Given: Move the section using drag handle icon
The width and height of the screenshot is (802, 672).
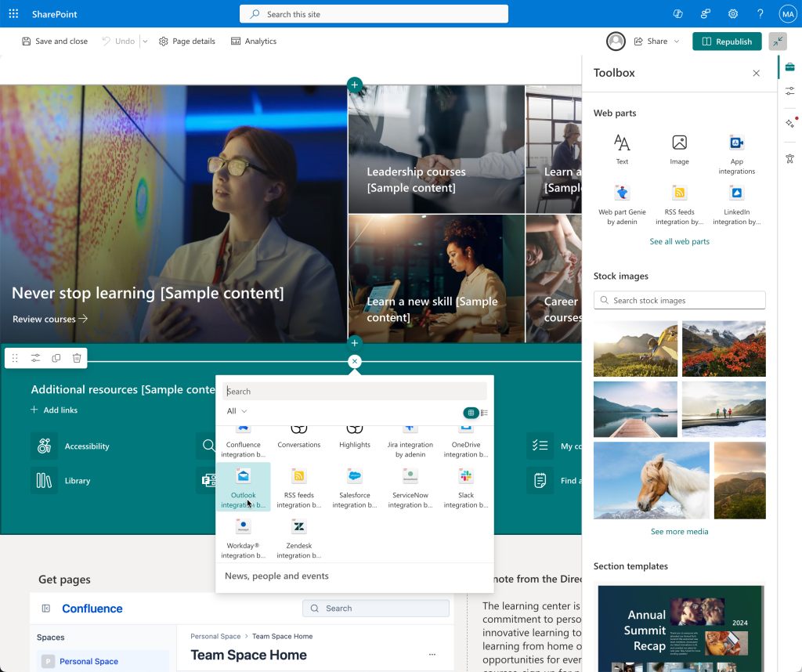Looking at the screenshot, I should point(15,358).
